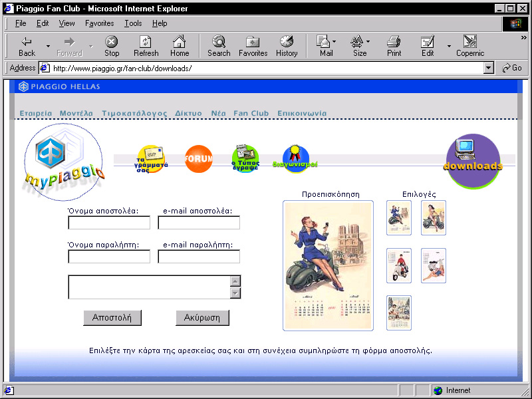Go back with the Back toolbar button
The height and width of the screenshot is (399, 532).
(27, 46)
